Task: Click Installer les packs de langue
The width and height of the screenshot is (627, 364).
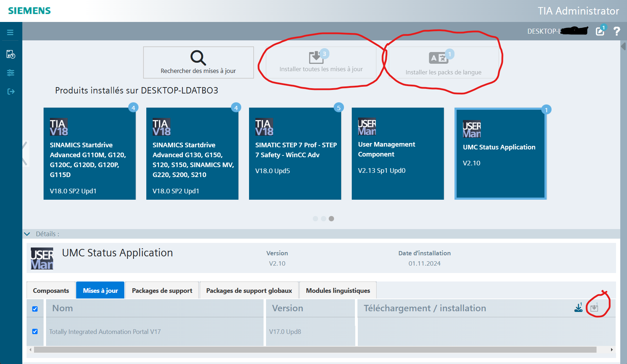Action: [x=444, y=62]
